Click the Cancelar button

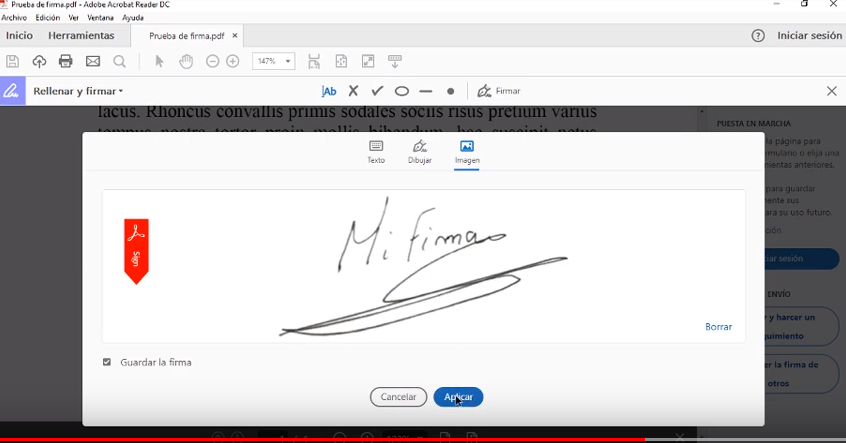click(x=398, y=397)
